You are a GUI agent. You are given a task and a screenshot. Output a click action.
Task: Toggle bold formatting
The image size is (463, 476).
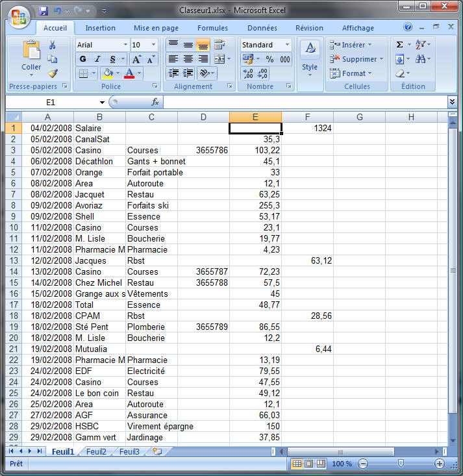[82, 59]
